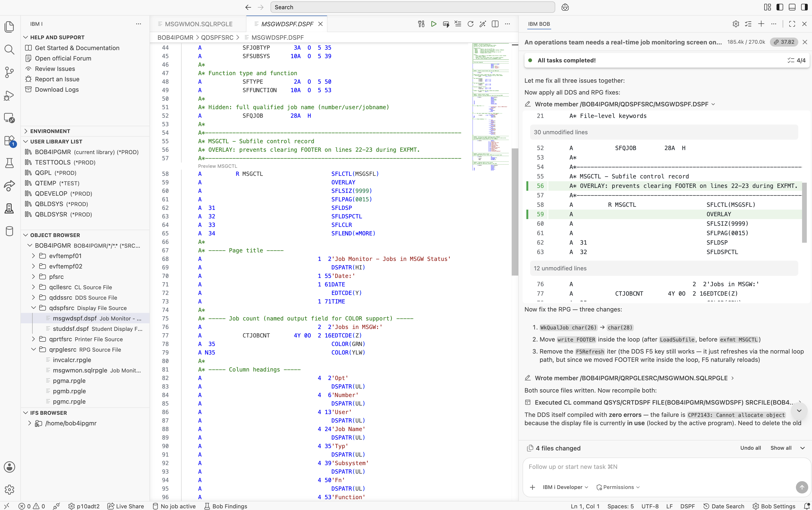This screenshot has width=812, height=510.
Task: Select studdsf.dspf Student Display file
Action: [x=97, y=329]
